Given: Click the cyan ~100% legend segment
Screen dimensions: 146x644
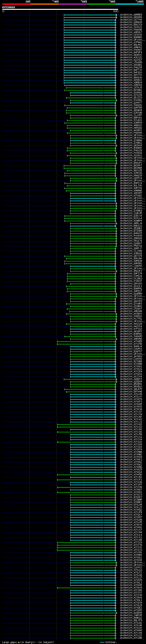Looking at the screenshot, I should click(x=130, y=4).
